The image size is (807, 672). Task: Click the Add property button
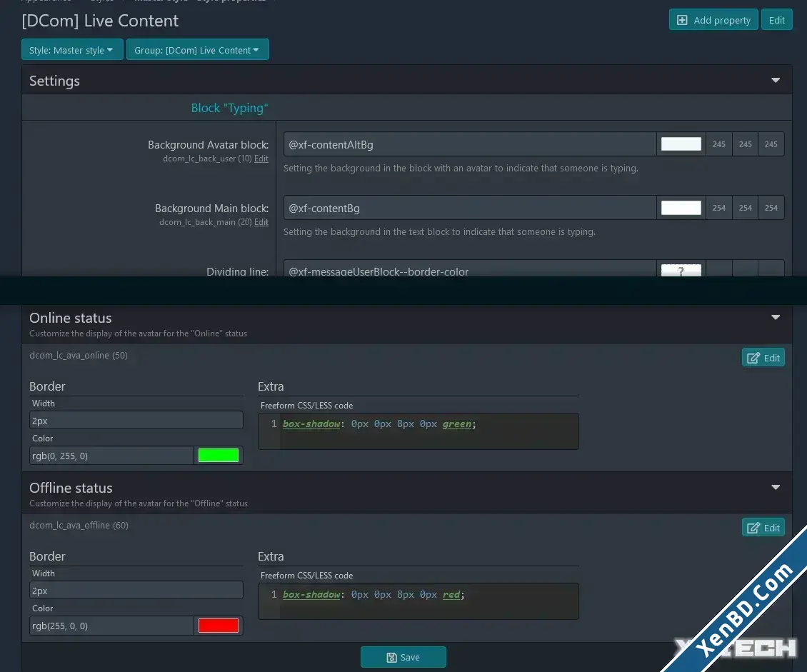(713, 20)
